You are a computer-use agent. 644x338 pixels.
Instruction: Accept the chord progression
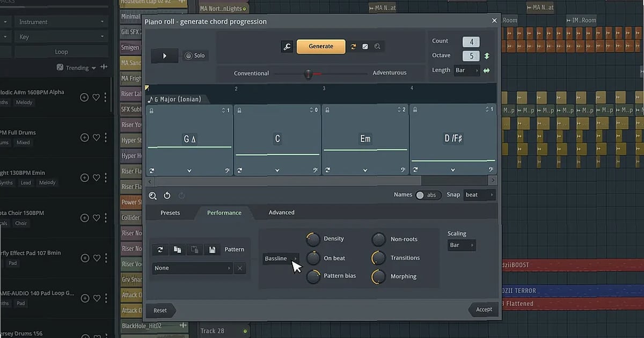(482, 310)
